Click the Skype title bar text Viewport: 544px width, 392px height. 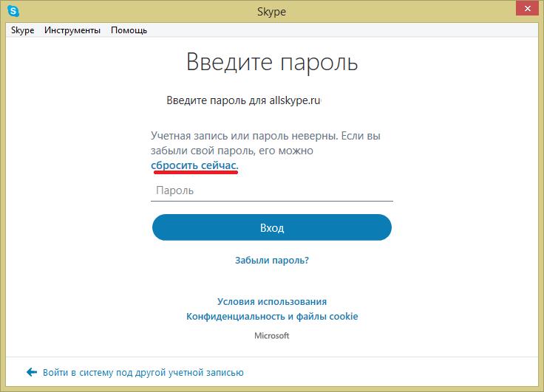[x=272, y=12]
